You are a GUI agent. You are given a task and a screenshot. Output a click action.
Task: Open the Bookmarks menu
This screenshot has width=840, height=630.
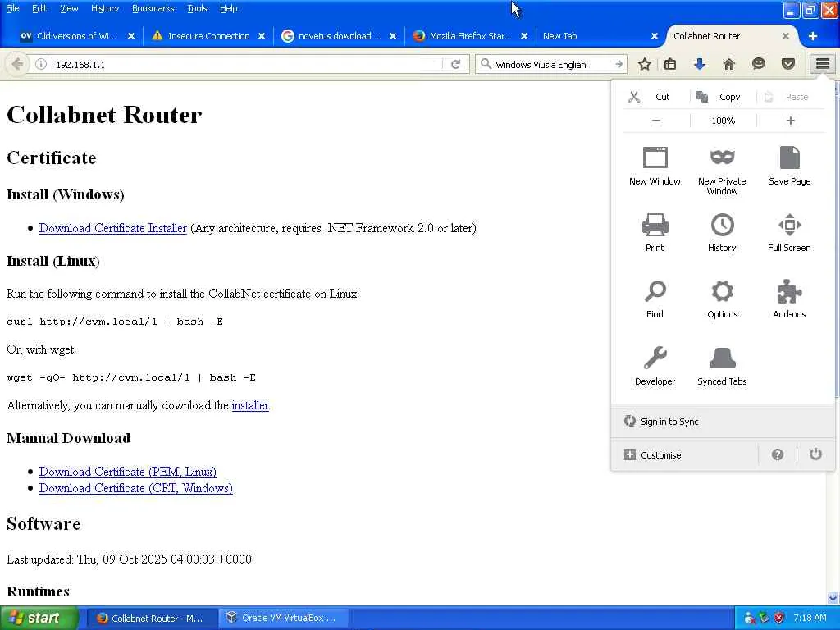point(153,8)
